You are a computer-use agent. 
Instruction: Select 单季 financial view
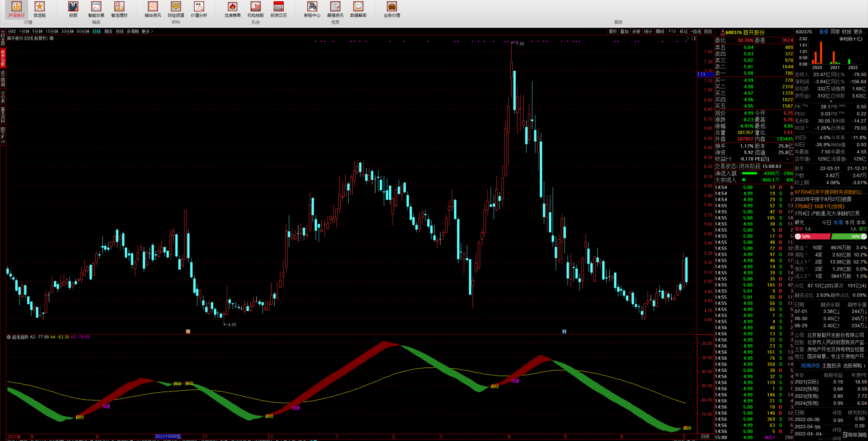click(823, 32)
